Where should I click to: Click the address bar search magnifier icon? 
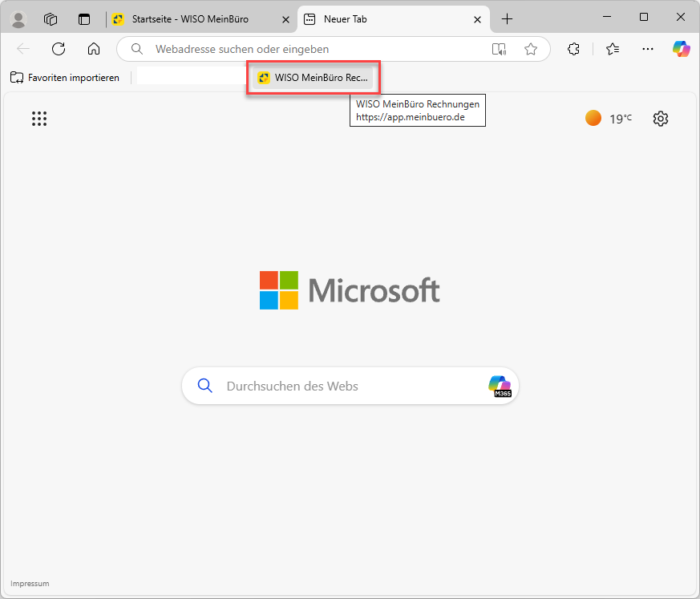point(137,49)
